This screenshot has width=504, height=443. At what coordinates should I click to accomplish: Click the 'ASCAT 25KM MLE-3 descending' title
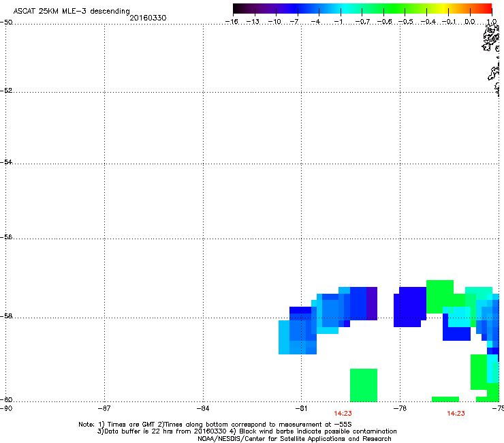(x=72, y=11)
